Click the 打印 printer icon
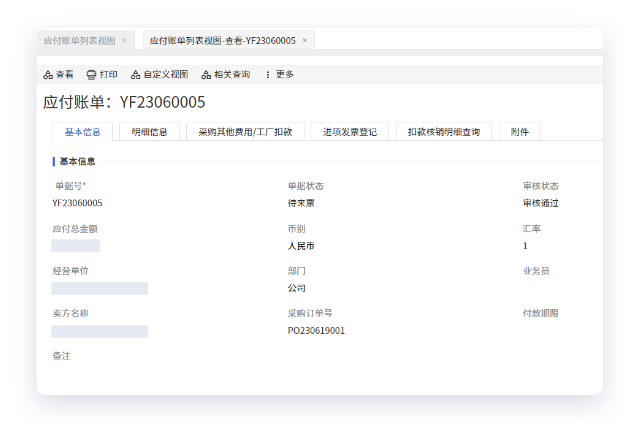 click(91, 75)
